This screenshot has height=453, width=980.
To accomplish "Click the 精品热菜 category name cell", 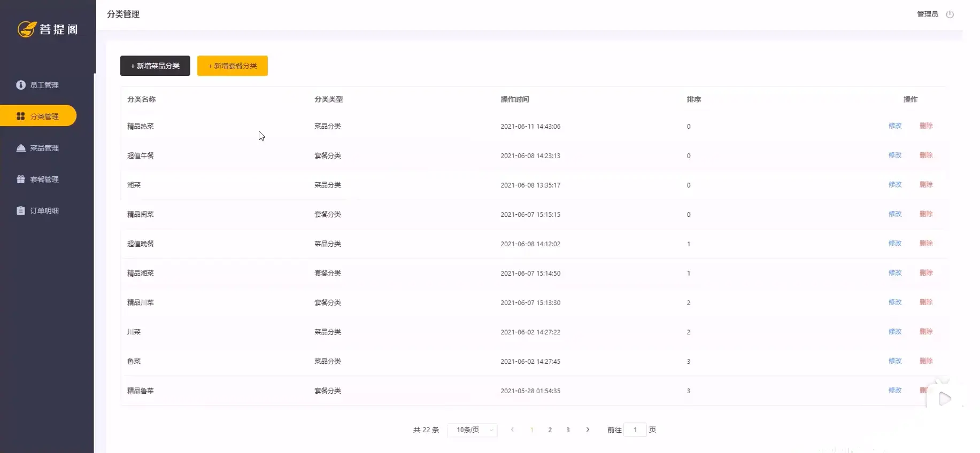I will pos(141,127).
